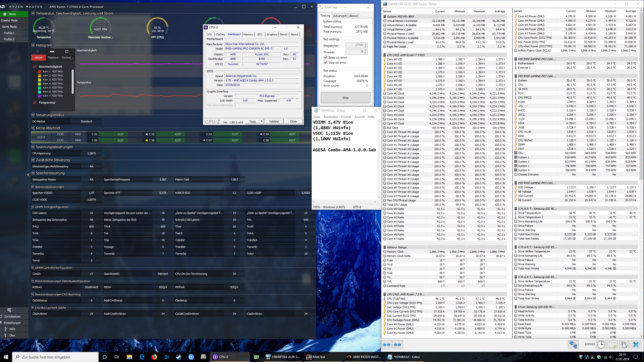Click HWiNFO expand columns left-right arrows icon
Image resolution: width=644 pixels, height=362 pixels.
click(x=387, y=345)
